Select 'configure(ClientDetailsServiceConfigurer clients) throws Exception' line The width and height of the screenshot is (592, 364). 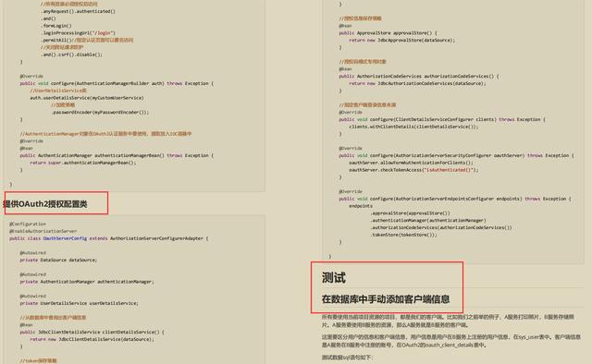(442, 119)
